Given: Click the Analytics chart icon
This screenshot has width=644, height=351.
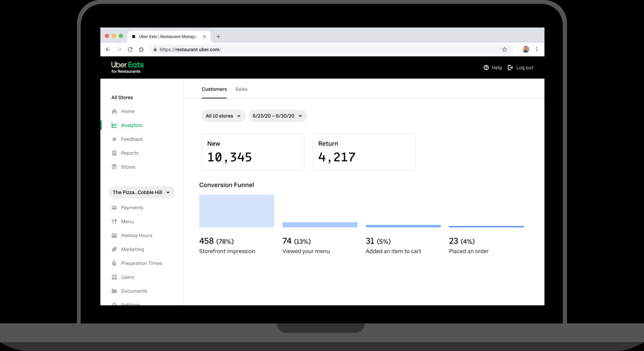Looking at the screenshot, I should pos(114,125).
